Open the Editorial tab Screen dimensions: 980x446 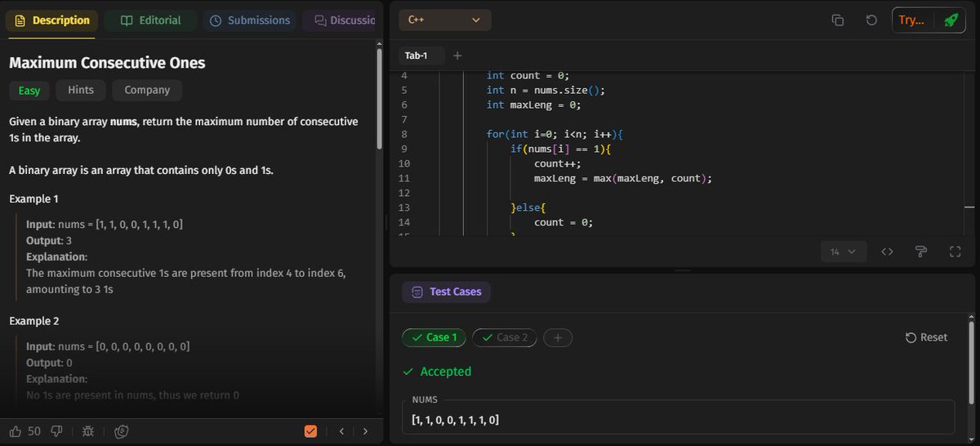point(151,20)
